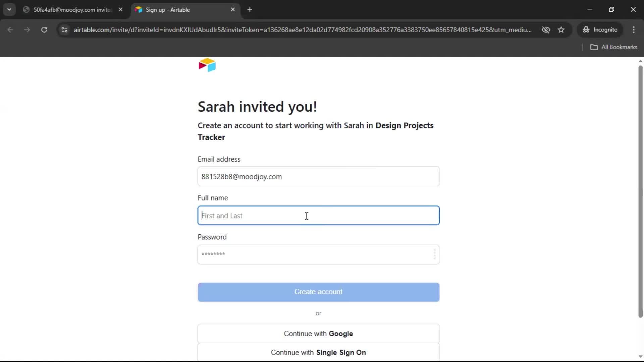Viewport: 644px width, 362px height.
Task: Click the Create account button
Action: point(318,292)
